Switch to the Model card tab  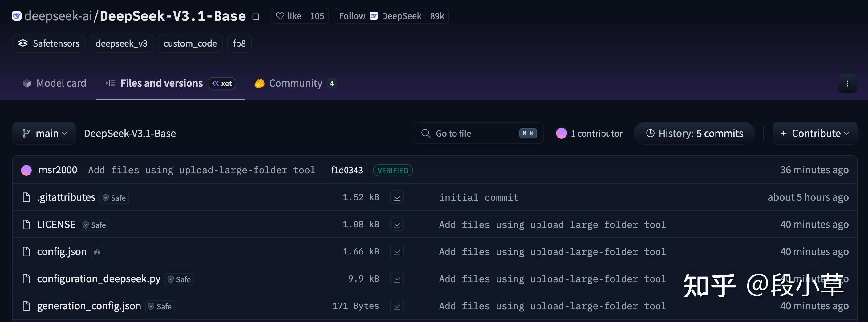coord(54,83)
